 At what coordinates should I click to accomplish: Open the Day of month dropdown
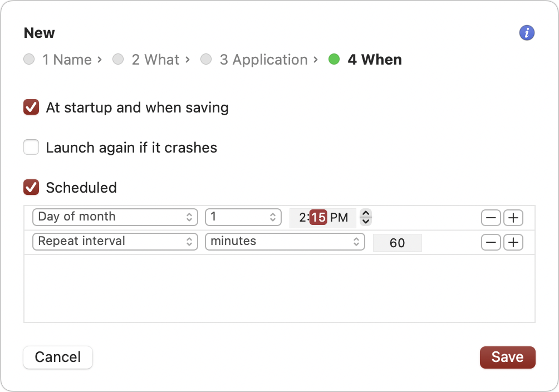tap(115, 217)
